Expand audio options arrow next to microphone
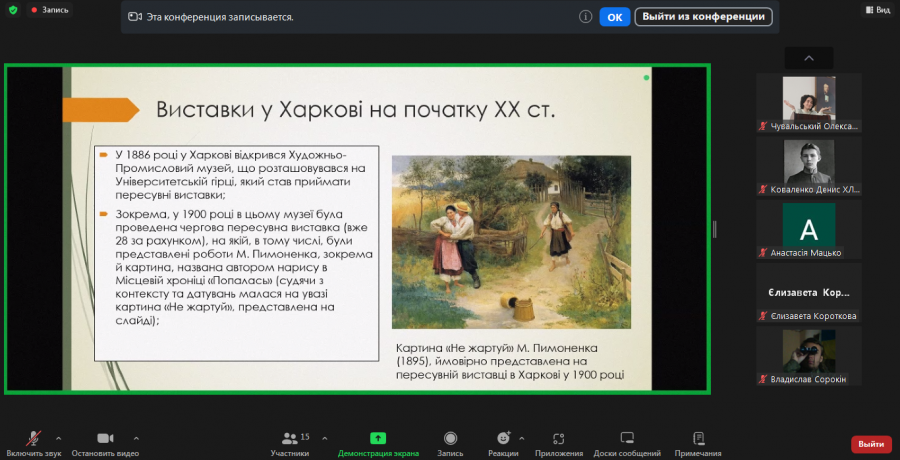This screenshot has width=900, height=460. pyautogui.click(x=59, y=438)
